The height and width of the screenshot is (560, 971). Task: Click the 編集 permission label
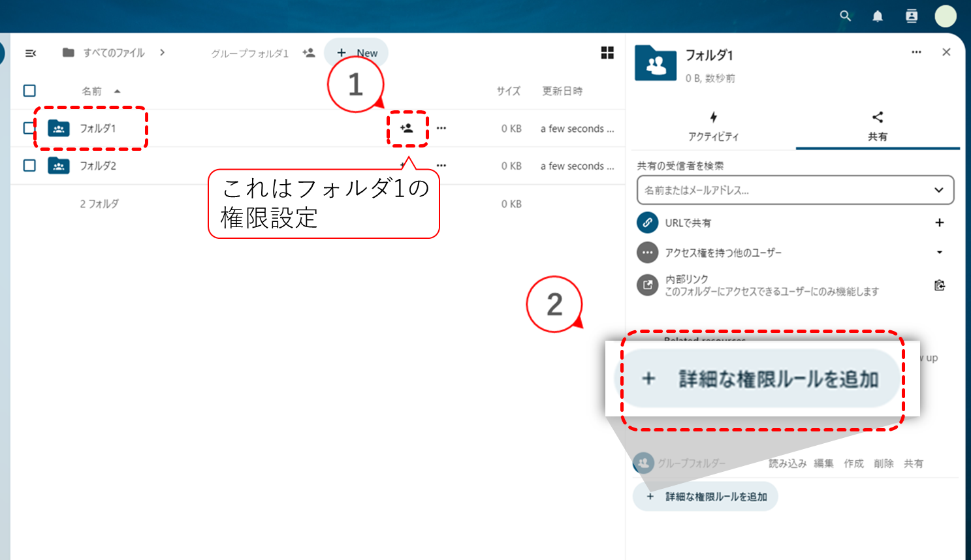click(x=824, y=463)
